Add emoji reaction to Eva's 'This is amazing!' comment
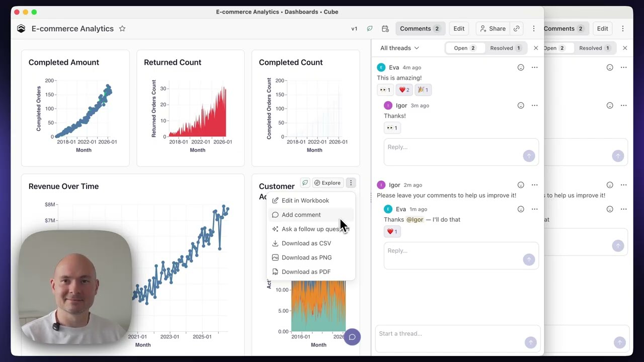This screenshot has height=362, width=644. (x=521, y=67)
